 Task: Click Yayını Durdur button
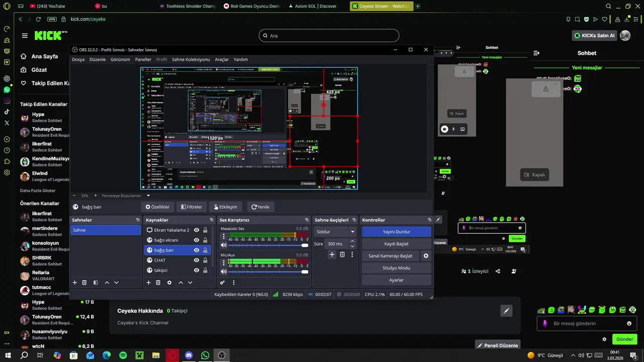pyautogui.click(x=396, y=232)
